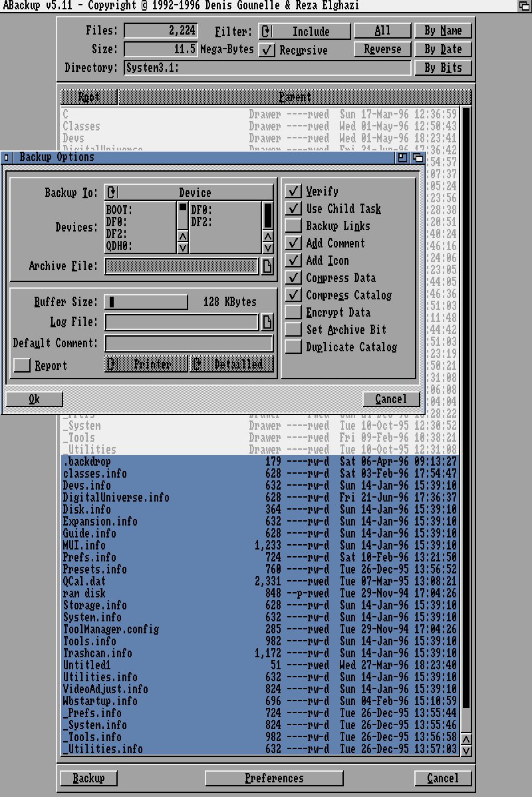The image size is (532, 797).
Task: Select ToolManager.config in file list
Action: pos(110,629)
